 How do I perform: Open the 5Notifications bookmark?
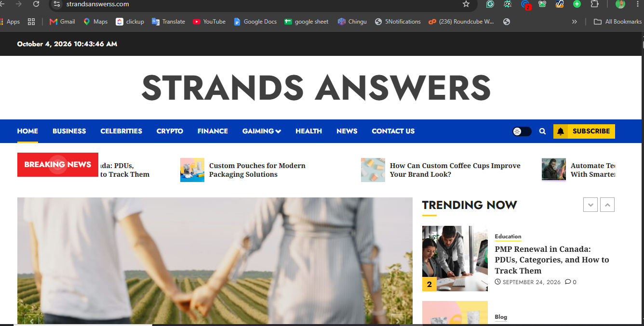398,22
